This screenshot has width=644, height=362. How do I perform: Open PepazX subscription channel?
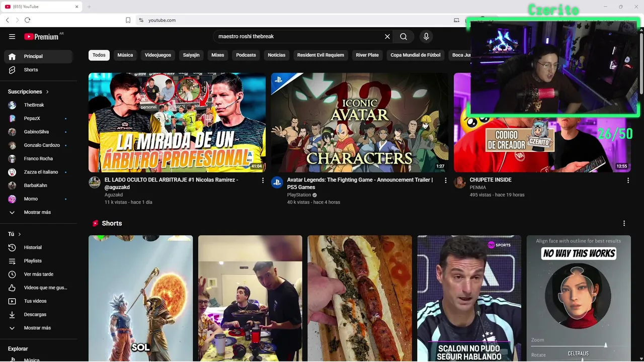point(38,118)
